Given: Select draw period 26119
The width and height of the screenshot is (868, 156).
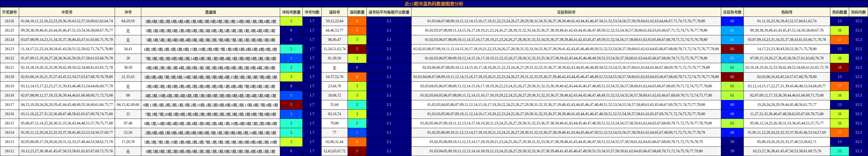Looking at the screenshot, I should click(x=10, y=86).
